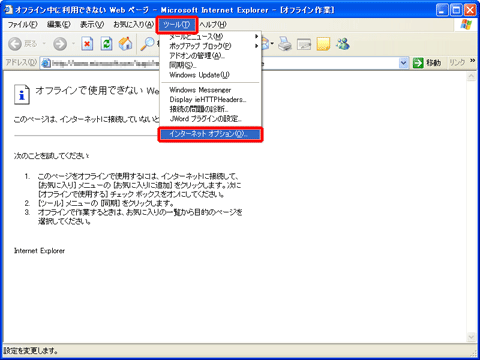The image size is (480, 360).
Task: Go to the Home page icon
Action: (x=126, y=44)
